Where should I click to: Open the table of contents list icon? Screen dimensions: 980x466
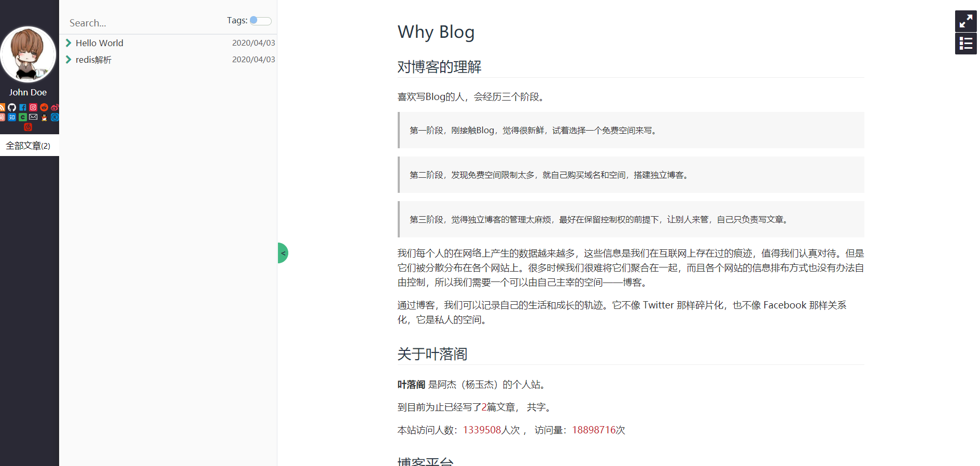tap(966, 44)
